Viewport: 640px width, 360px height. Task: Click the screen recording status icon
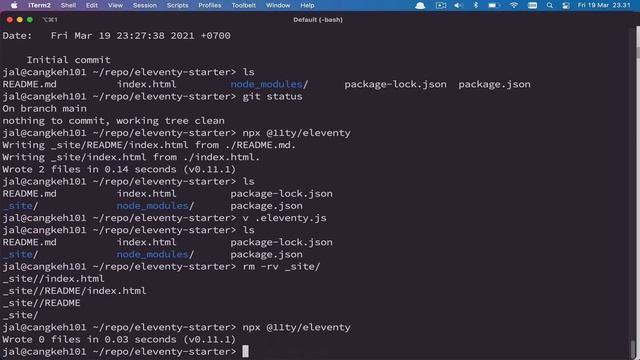coord(441,5)
